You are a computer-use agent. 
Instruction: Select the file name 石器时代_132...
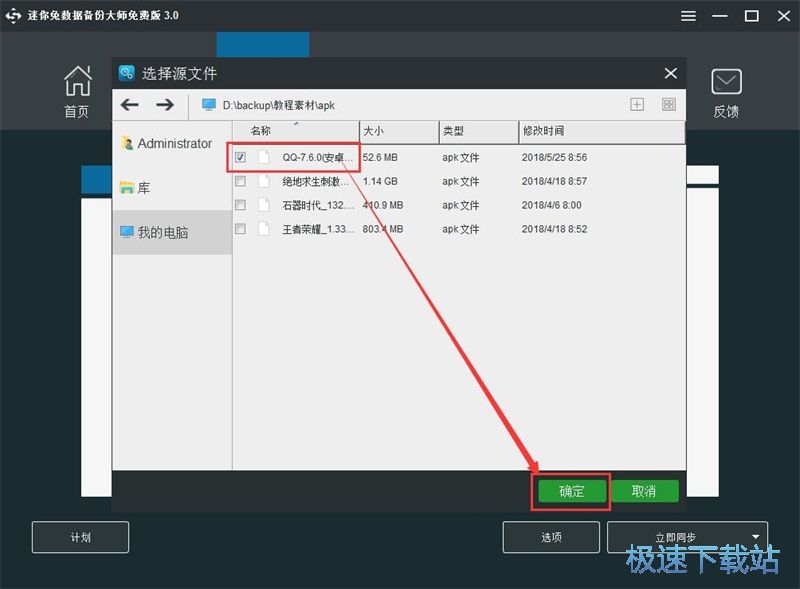pos(318,206)
